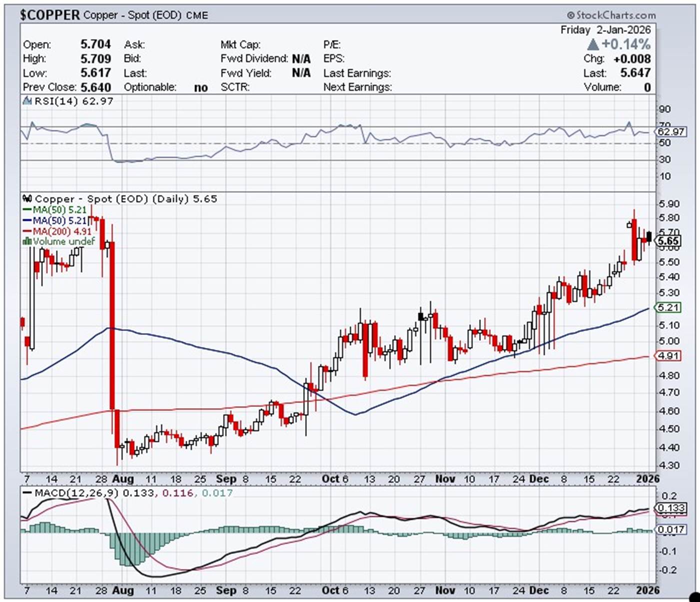Click the Friday 2-Jan-2026 date label
The image size is (700, 602).
[x=605, y=30]
